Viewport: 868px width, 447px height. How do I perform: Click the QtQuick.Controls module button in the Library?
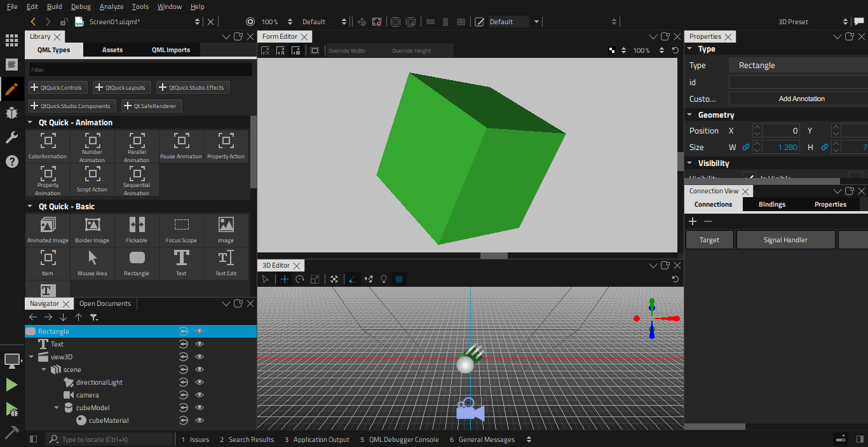tap(57, 87)
